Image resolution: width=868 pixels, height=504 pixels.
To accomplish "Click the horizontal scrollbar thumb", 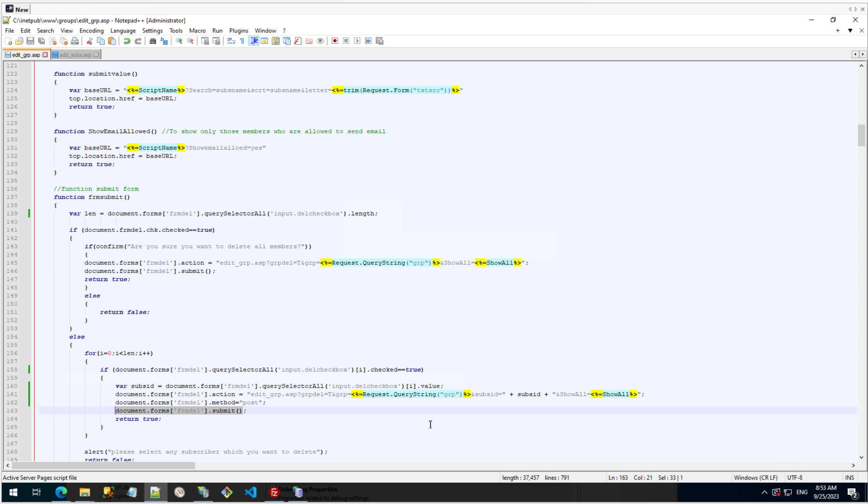I will click(x=104, y=465).
